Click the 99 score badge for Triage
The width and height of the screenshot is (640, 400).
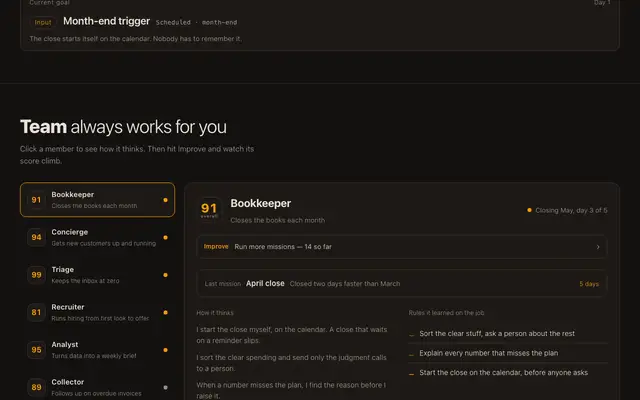click(36, 275)
